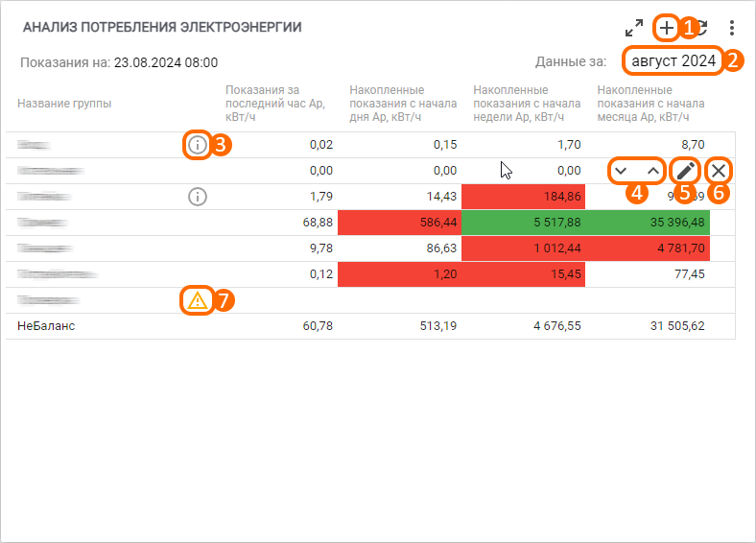Show info for the 1,79 row

(198, 197)
